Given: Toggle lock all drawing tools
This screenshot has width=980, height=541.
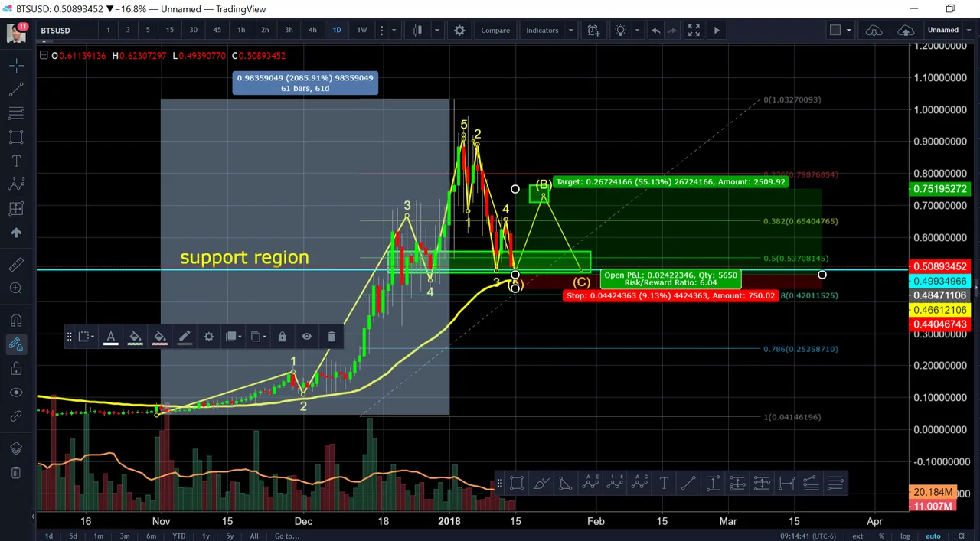Looking at the screenshot, I should [x=16, y=368].
